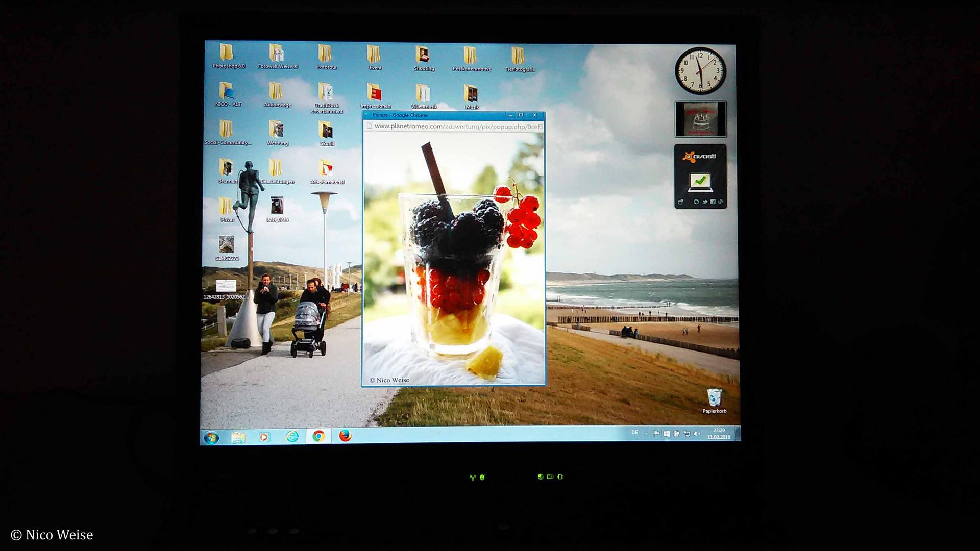Select the CIMG2273 image file
This screenshot has width=980, height=551.
[x=227, y=248]
